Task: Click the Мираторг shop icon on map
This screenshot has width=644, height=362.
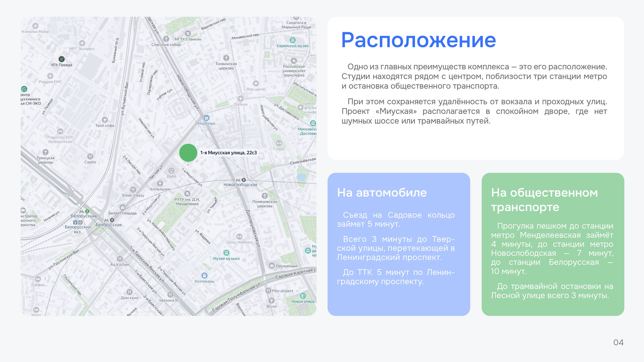Action: pos(206,118)
